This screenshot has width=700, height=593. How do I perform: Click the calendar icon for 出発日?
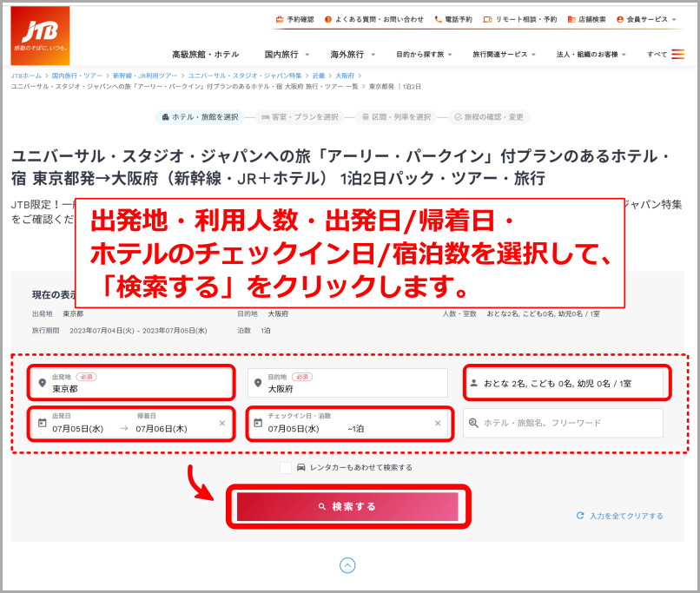pyautogui.click(x=42, y=423)
